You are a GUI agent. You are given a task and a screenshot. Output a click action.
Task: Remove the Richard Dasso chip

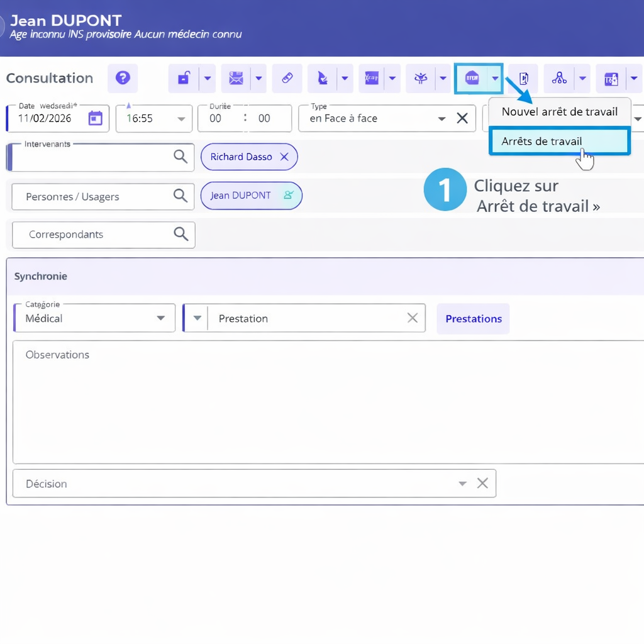tap(284, 157)
